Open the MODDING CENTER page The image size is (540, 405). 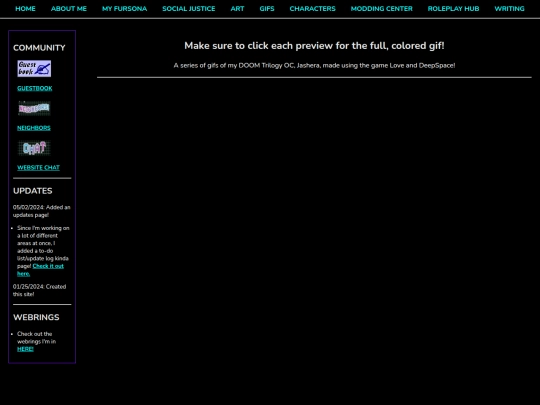coord(382,9)
